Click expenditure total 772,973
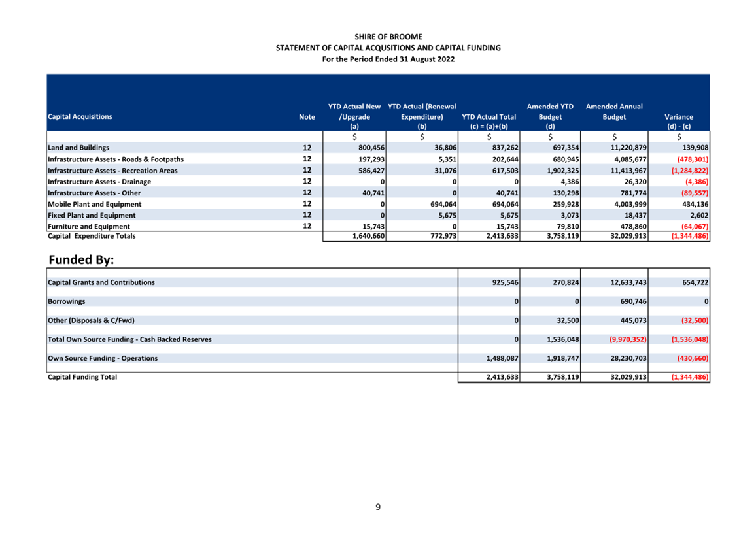Screen dimensions: 756x534 point(443,236)
